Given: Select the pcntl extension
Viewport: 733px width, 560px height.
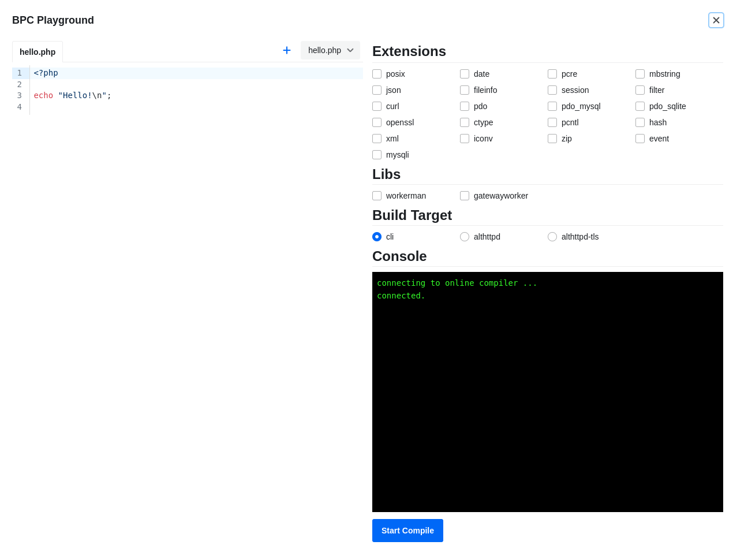Looking at the screenshot, I should pyautogui.click(x=552, y=122).
